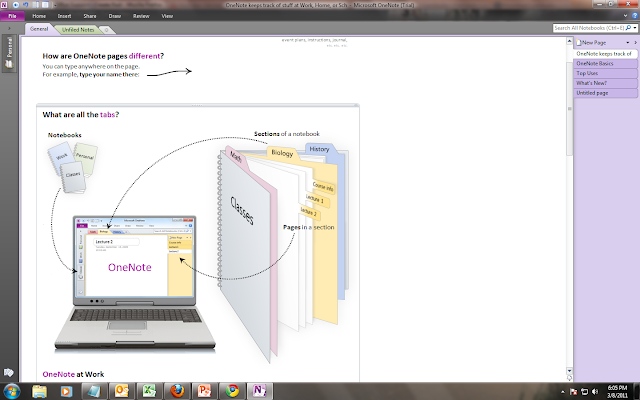Expand the ribbon with the chevron arrow
Screen dimensions: 640x400
625,16
